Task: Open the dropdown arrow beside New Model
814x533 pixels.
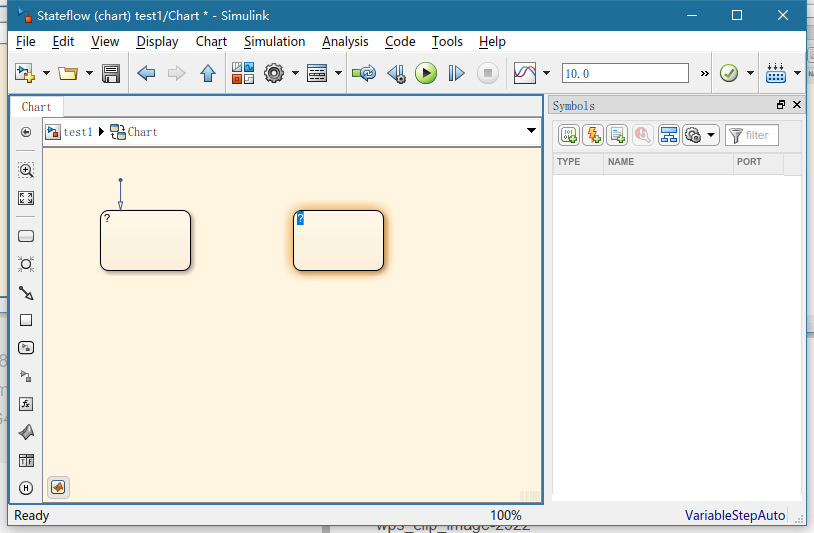Action: (x=46, y=73)
